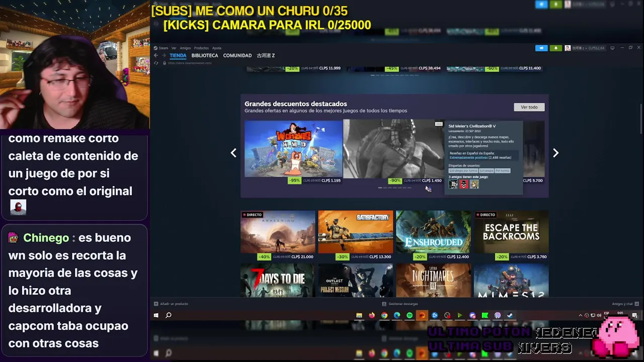
Task: Open the Ver menu
Action: (174, 48)
